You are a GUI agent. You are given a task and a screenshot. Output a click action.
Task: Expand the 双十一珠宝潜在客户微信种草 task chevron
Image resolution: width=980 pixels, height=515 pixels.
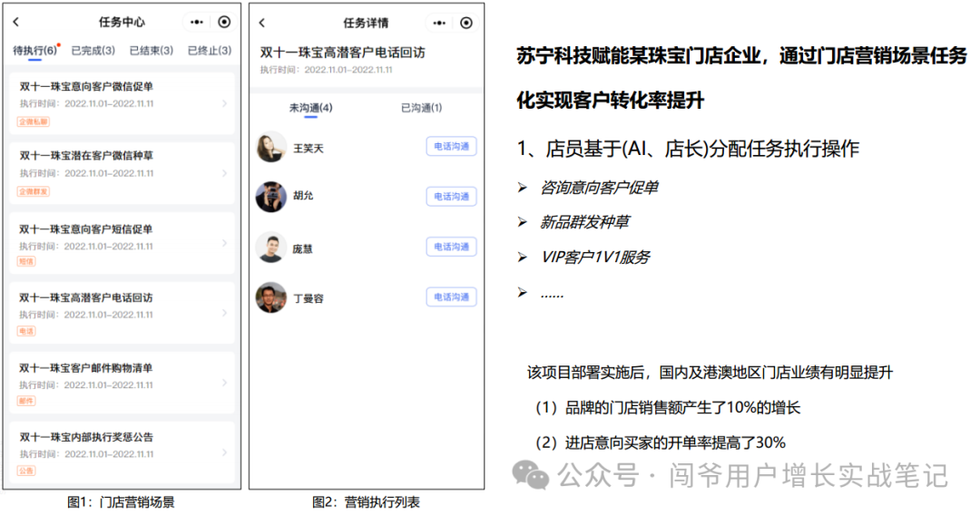click(x=224, y=173)
